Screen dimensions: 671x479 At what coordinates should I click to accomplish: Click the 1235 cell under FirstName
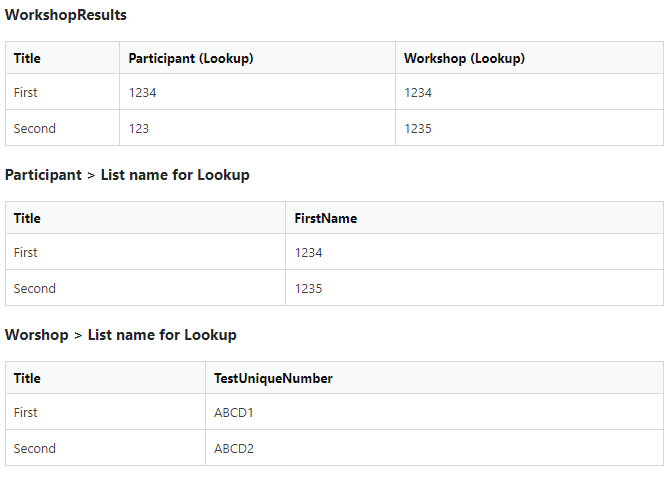(309, 288)
